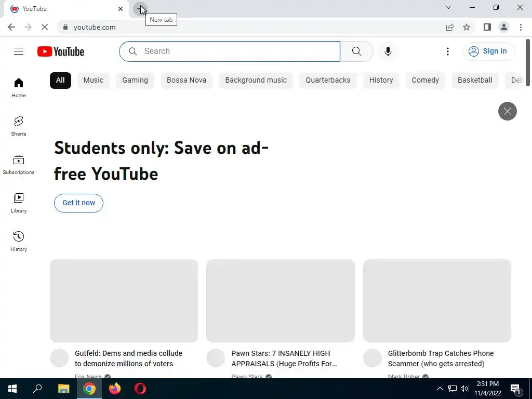
Task: Open the Gutfeld video thumbnail
Action: point(124,301)
